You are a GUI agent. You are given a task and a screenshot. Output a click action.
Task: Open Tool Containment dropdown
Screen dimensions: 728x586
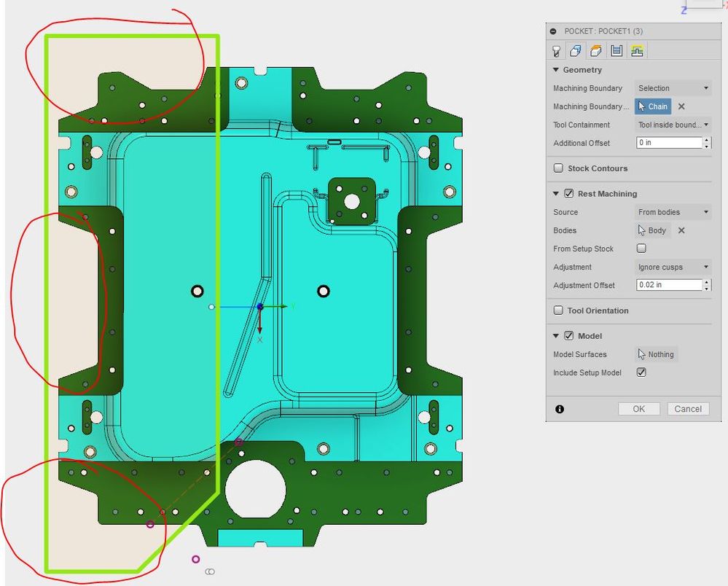673,125
